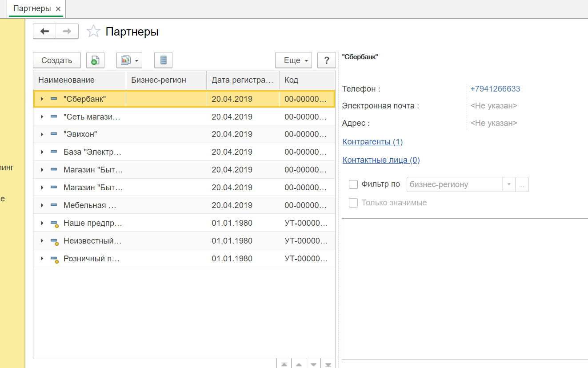Open the Контактные лица (0) link
This screenshot has height=368, width=588.
381,160
